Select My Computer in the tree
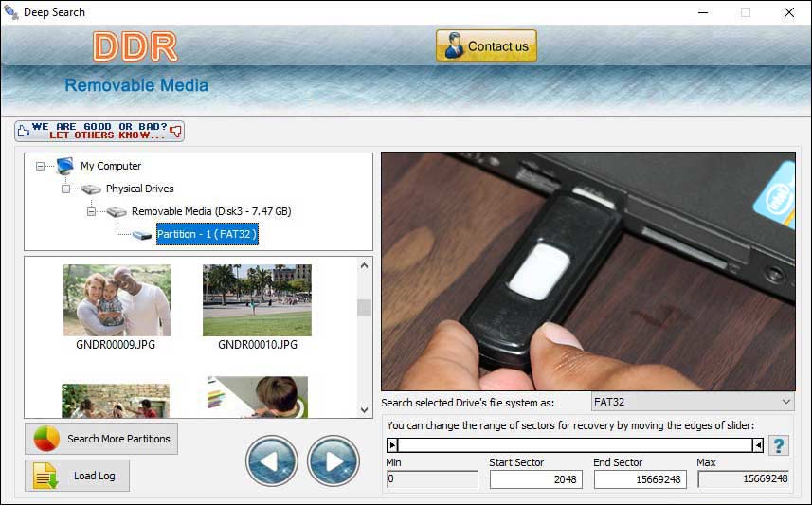The width and height of the screenshot is (812, 505). pos(110,166)
